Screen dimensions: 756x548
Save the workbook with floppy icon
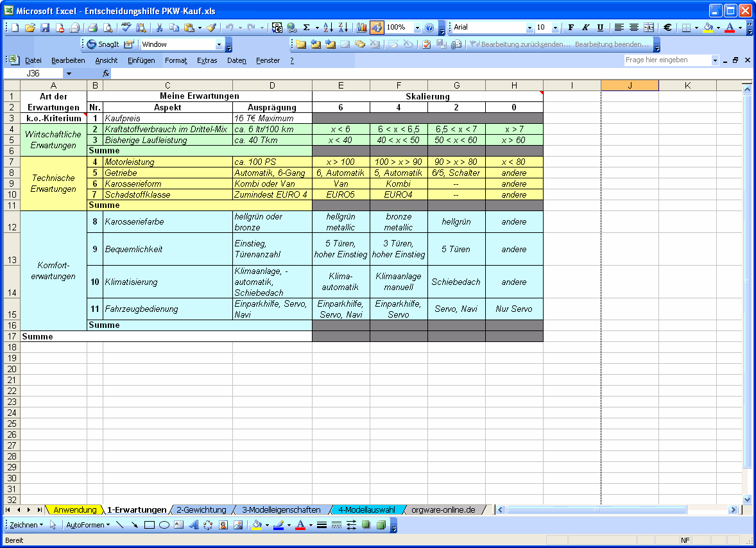pos(45,28)
